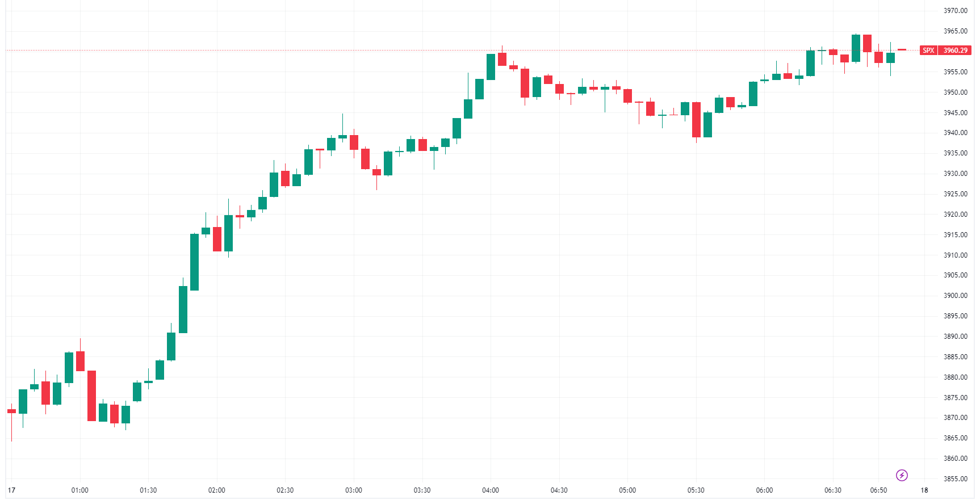Click the 3960.29 current price tag
This screenshot has width=980, height=500.
(x=956, y=51)
